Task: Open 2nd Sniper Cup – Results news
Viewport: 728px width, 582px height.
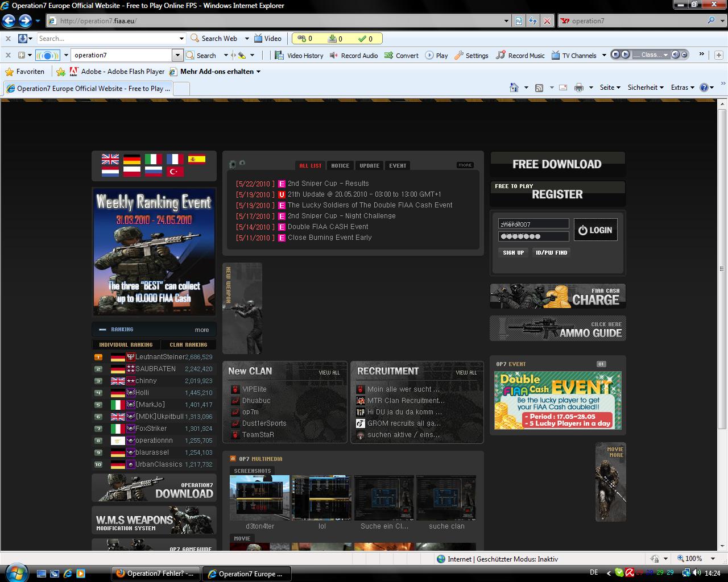Action: pyautogui.click(x=328, y=184)
